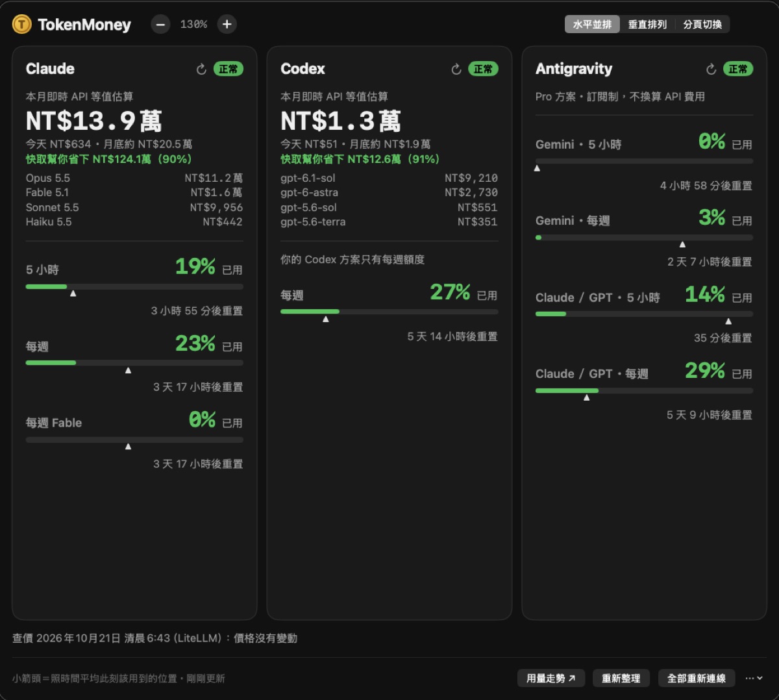The width and height of the screenshot is (779, 700).
Task: Click the Haiku 5.5 cost row
Action: (x=134, y=222)
